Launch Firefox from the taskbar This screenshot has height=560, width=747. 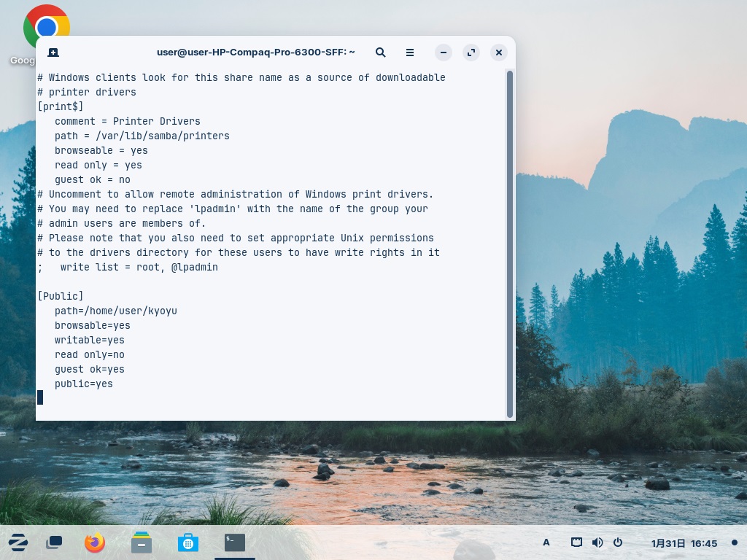tap(95, 542)
